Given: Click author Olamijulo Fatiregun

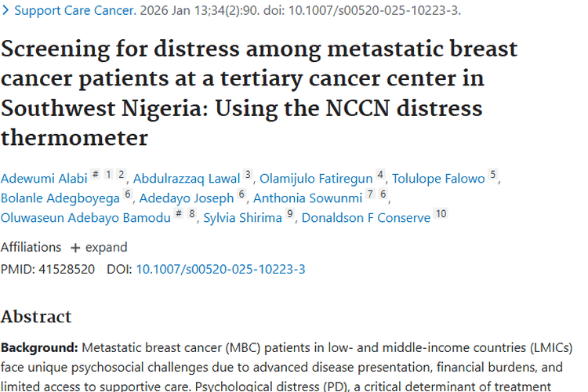Looking at the screenshot, I should (316, 179).
